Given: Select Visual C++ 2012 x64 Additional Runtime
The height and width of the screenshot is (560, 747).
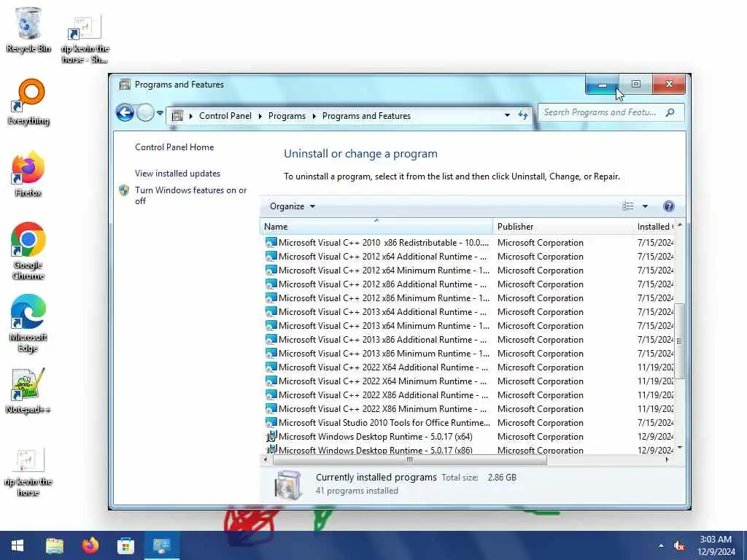Looking at the screenshot, I should coord(468,256).
